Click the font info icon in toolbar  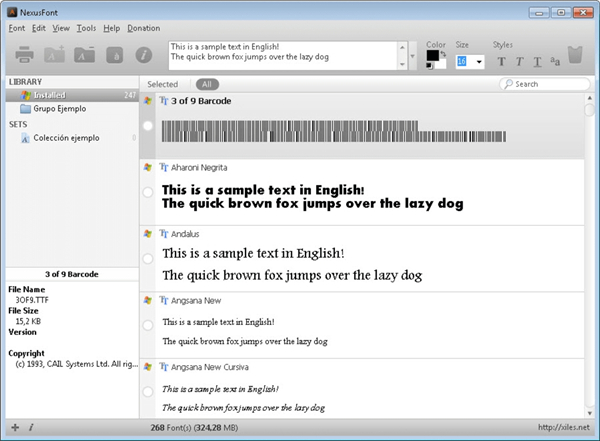pos(143,55)
